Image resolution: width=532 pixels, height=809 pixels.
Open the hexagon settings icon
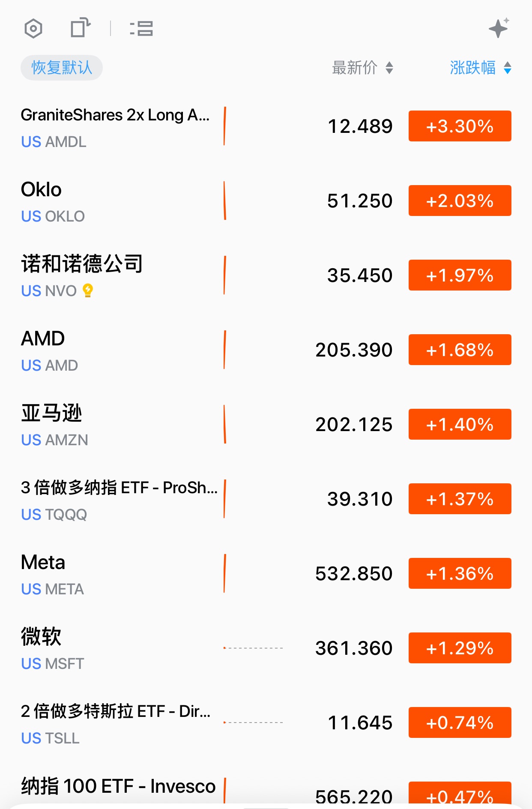(33, 29)
